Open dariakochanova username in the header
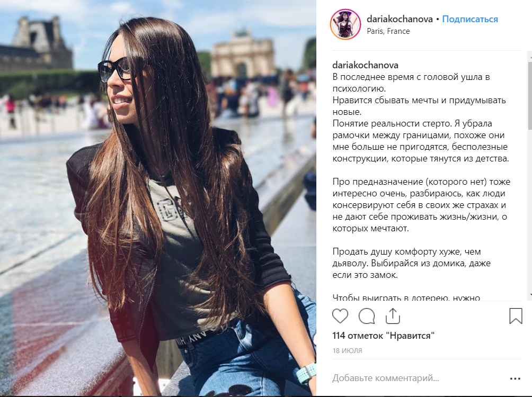Viewport: 532px width, 397px height. click(x=400, y=19)
